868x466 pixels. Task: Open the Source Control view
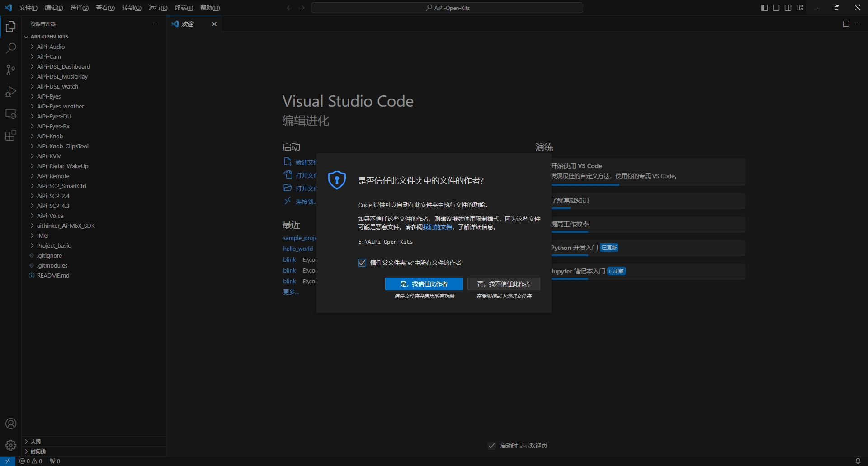11,70
